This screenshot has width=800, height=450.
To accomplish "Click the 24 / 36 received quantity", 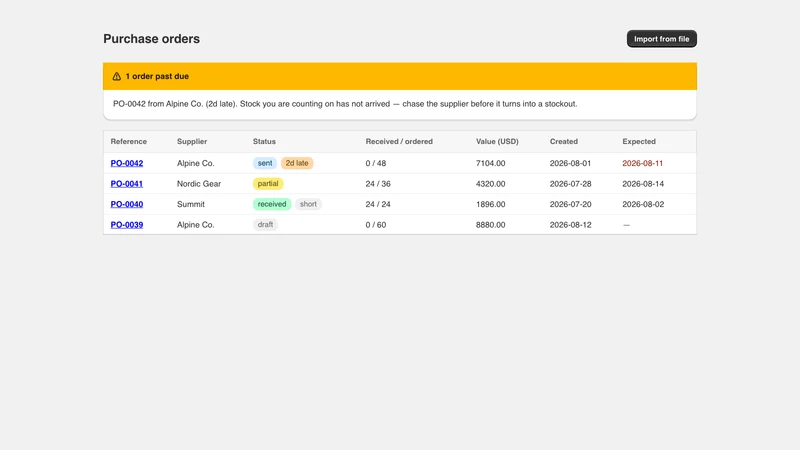I will point(378,184).
